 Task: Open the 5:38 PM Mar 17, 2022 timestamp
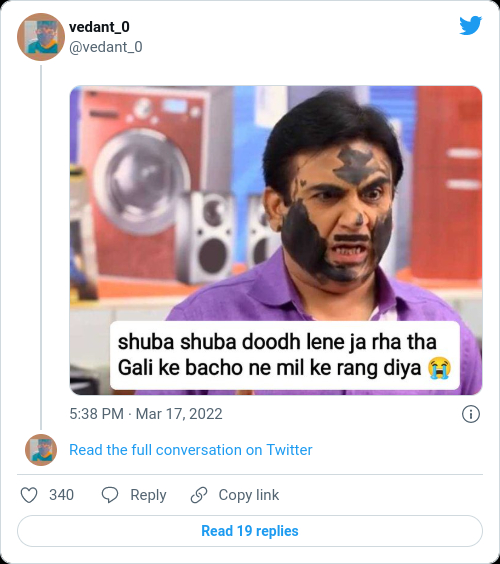click(146, 414)
